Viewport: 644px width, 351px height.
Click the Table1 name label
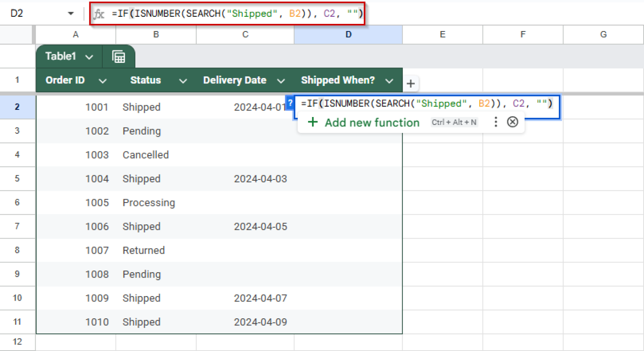(61, 56)
